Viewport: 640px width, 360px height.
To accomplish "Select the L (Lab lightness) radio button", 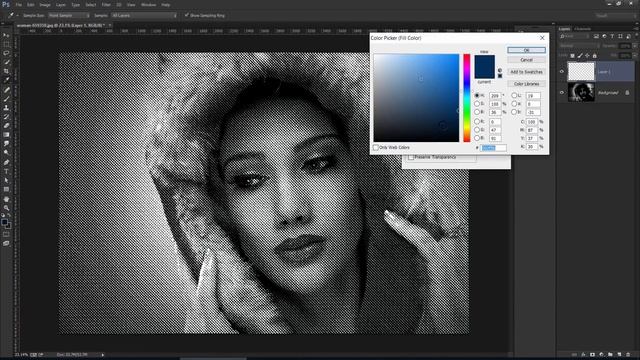I will coord(514,95).
